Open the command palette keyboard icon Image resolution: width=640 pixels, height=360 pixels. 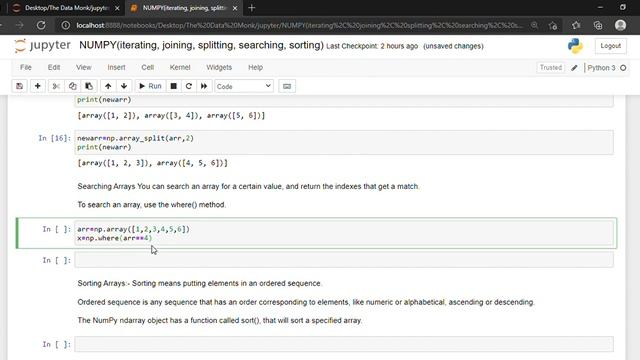click(x=287, y=86)
